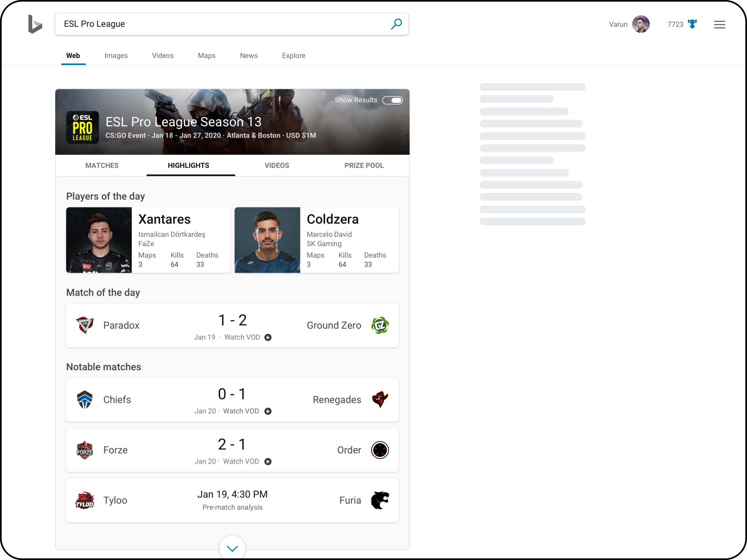Open Varun's profile avatar
747x560 pixels.
point(641,24)
